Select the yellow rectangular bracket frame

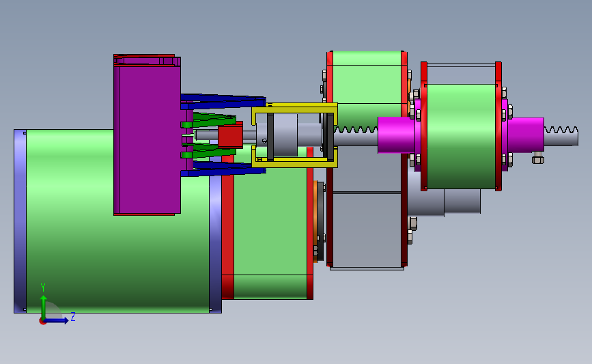(x=294, y=135)
